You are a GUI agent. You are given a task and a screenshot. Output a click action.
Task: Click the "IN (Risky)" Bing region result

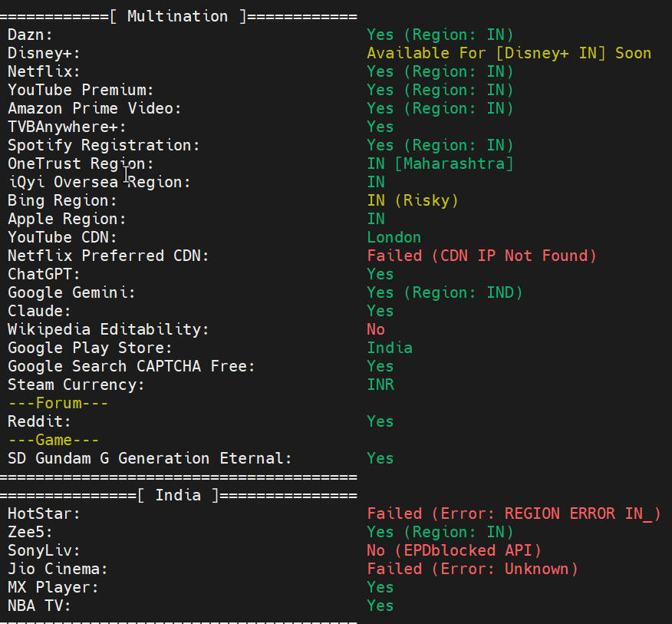pyautogui.click(x=412, y=200)
